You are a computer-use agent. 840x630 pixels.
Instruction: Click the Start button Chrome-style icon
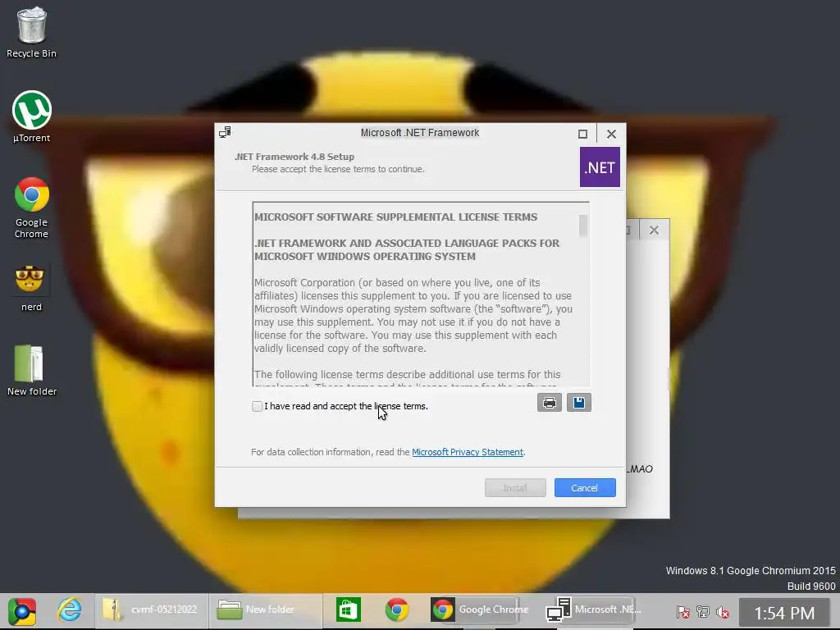(x=21, y=611)
